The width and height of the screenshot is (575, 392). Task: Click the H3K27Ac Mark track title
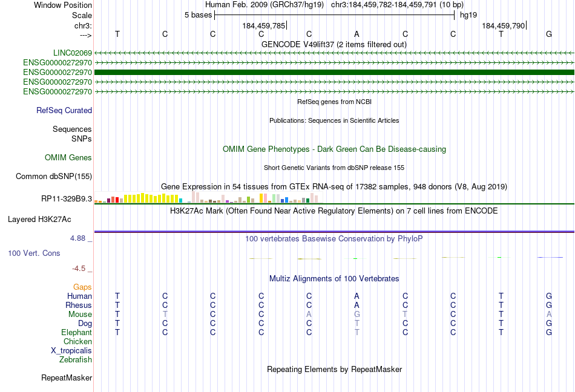pyautogui.click(x=334, y=211)
